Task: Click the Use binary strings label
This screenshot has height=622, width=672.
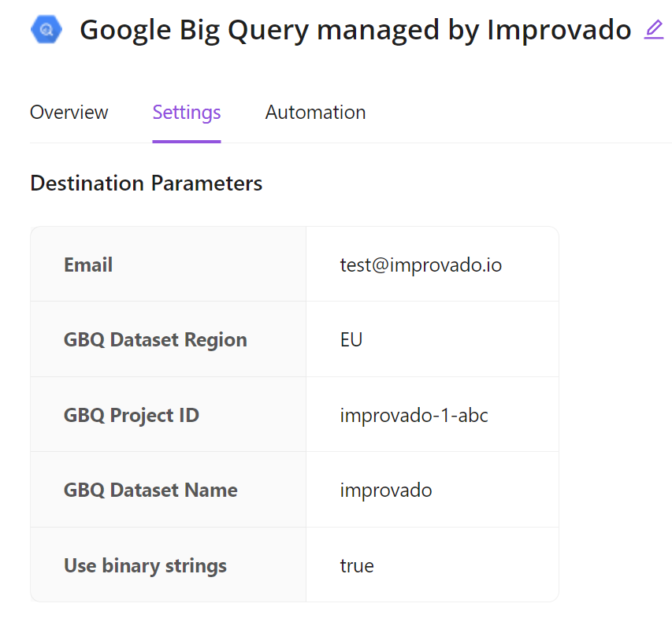Action: click(x=145, y=565)
